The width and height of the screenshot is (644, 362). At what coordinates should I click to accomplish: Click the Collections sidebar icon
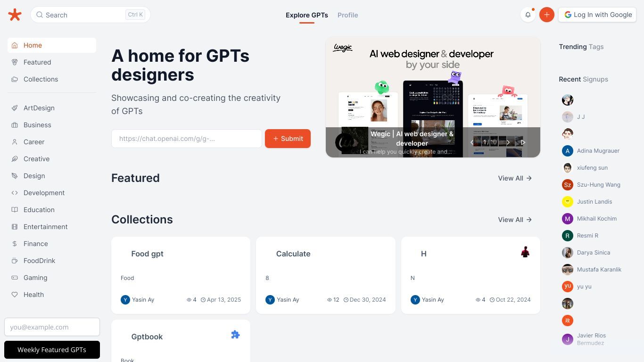15,79
